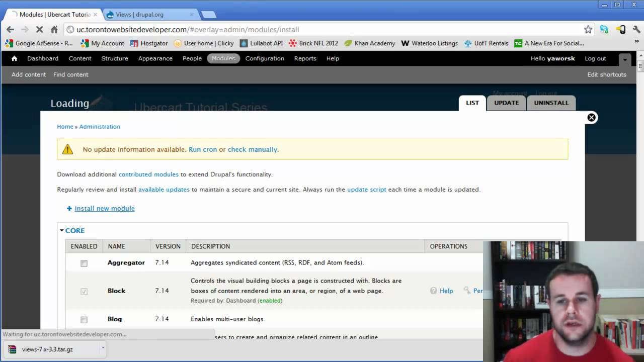644x362 pixels.
Task: Click the Add content shortcut
Action: click(29, 74)
